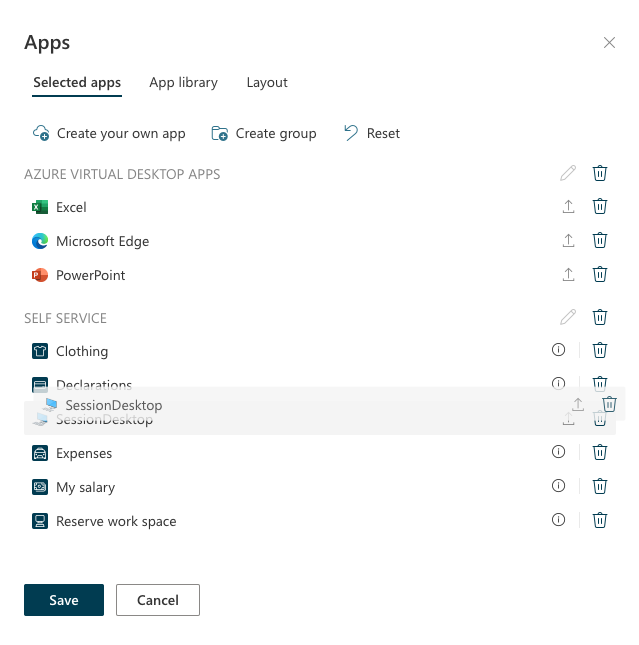Click Create your own app
The width and height of the screenshot is (639, 645).
point(110,133)
